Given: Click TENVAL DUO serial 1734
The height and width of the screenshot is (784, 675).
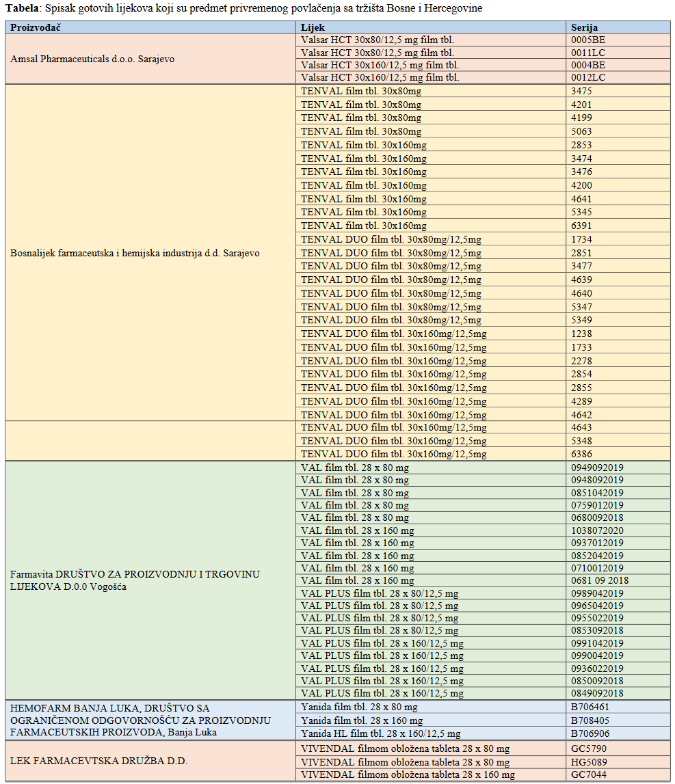Looking at the screenshot, I should tap(581, 239).
